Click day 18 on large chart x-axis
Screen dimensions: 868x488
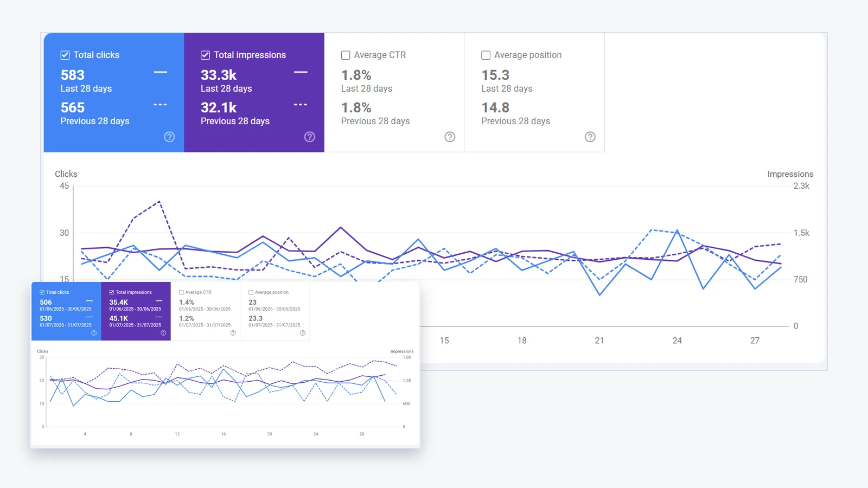coord(522,341)
